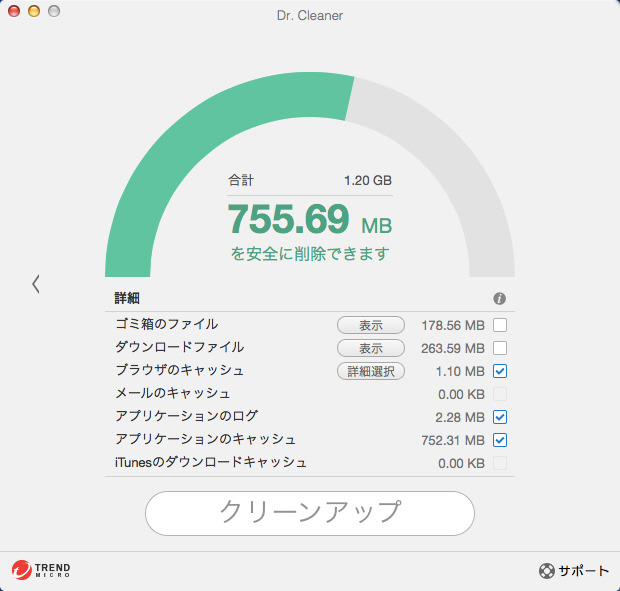
Task: Click the を安全に削除できます message
Action: 310,253
